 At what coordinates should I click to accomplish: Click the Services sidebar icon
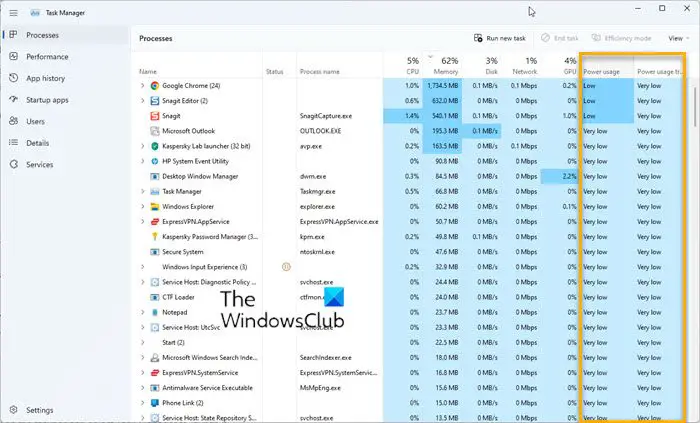pyautogui.click(x=13, y=164)
